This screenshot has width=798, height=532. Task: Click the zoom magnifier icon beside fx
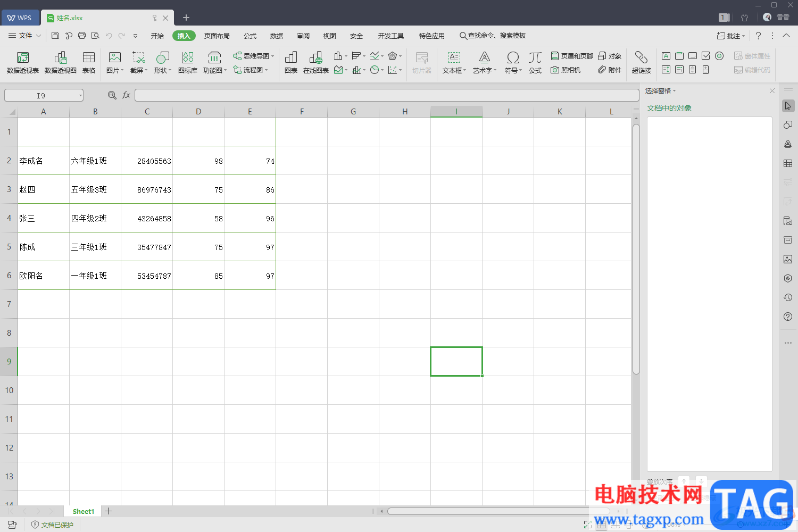pyautogui.click(x=112, y=95)
